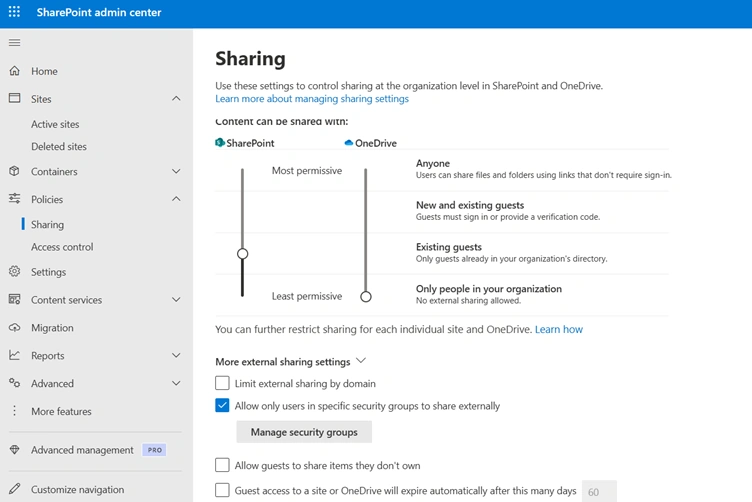This screenshot has width=752, height=502.
Task: Collapse More external sharing settings chevron
Action: pos(361,361)
